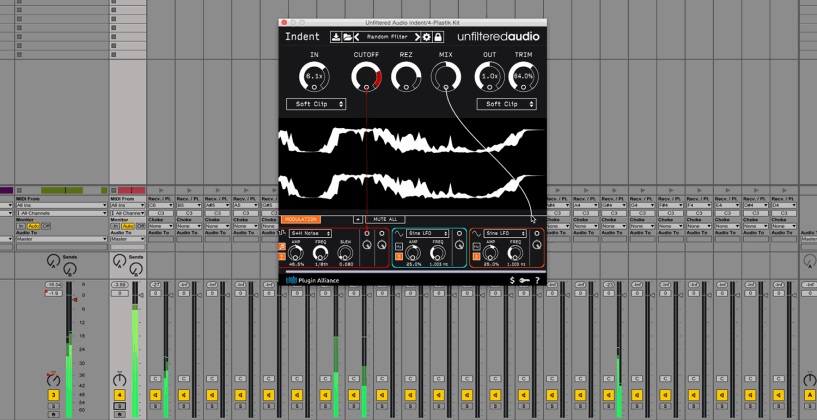Go to the next preset arrow
The width and height of the screenshot is (817, 420).
(x=415, y=37)
